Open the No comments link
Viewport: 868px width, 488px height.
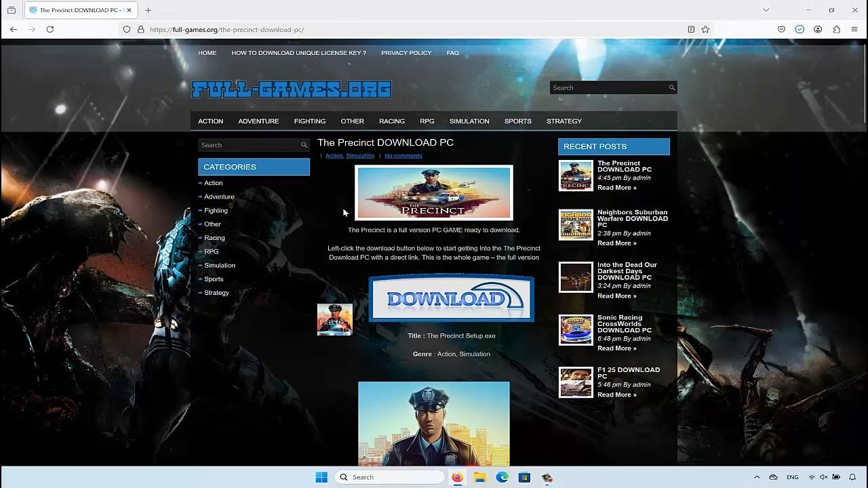click(403, 156)
